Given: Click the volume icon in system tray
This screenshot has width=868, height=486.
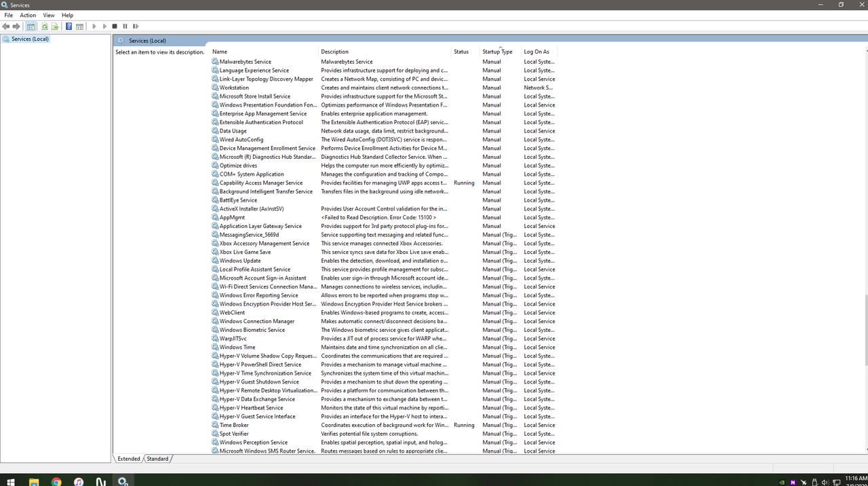Looking at the screenshot, I should [x=824, y=483].
